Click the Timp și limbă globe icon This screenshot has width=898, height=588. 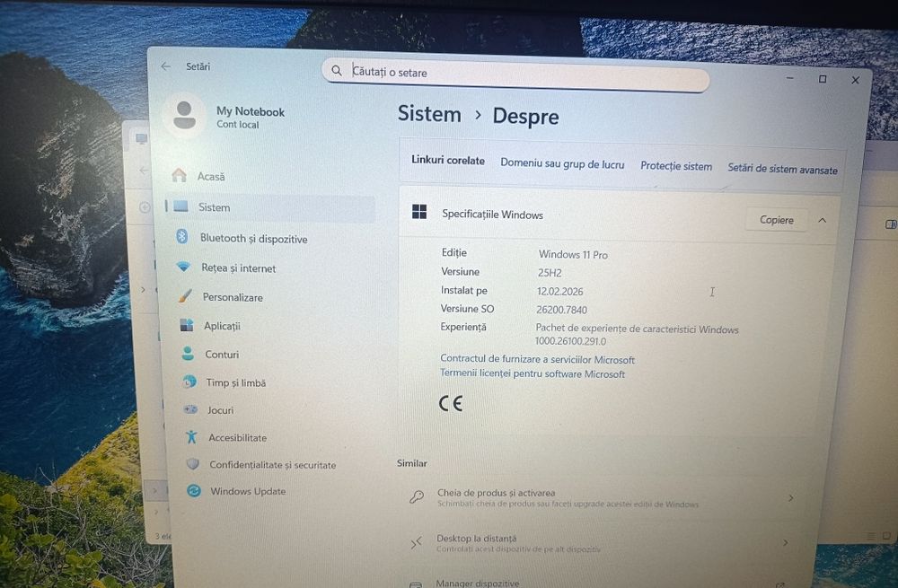point(189,382)
